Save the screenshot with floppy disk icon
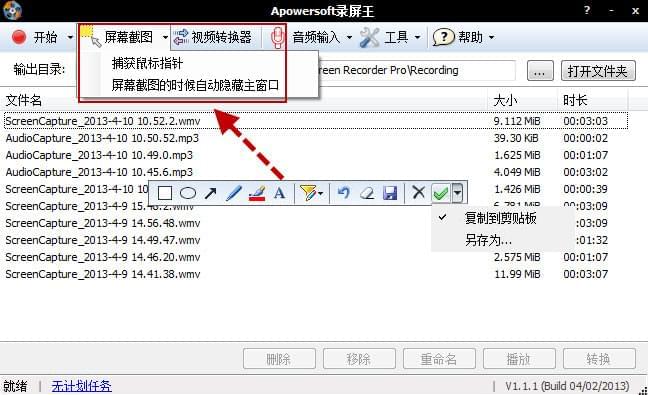Viewport: 648px width, 395px height. [x=390, y=193]
